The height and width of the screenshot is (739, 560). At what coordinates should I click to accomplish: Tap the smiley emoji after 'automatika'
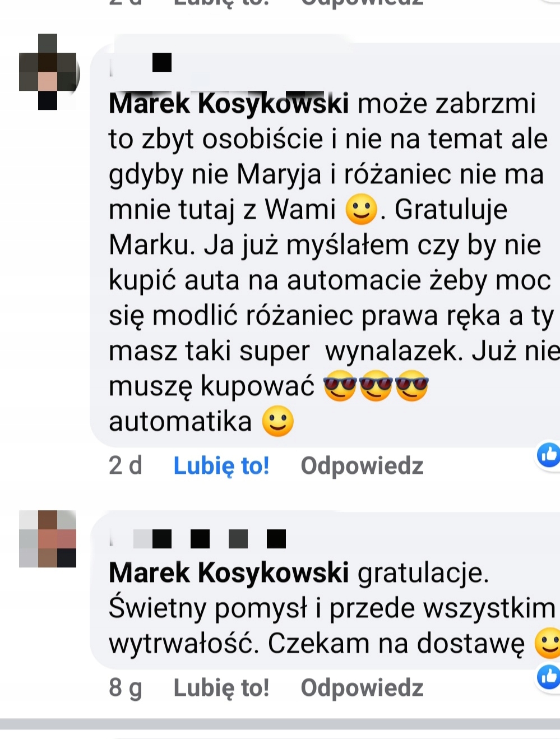(278, 422)
